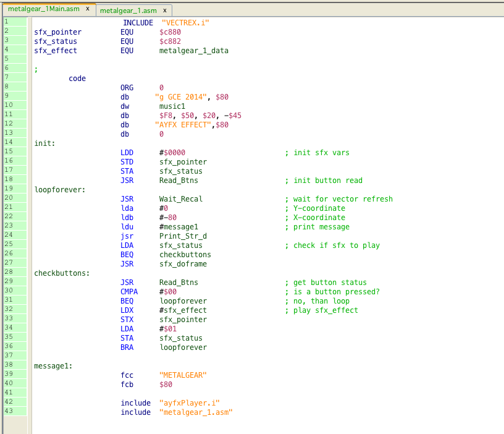
Task: Click the message1: label definition
Action: [54, 366]
